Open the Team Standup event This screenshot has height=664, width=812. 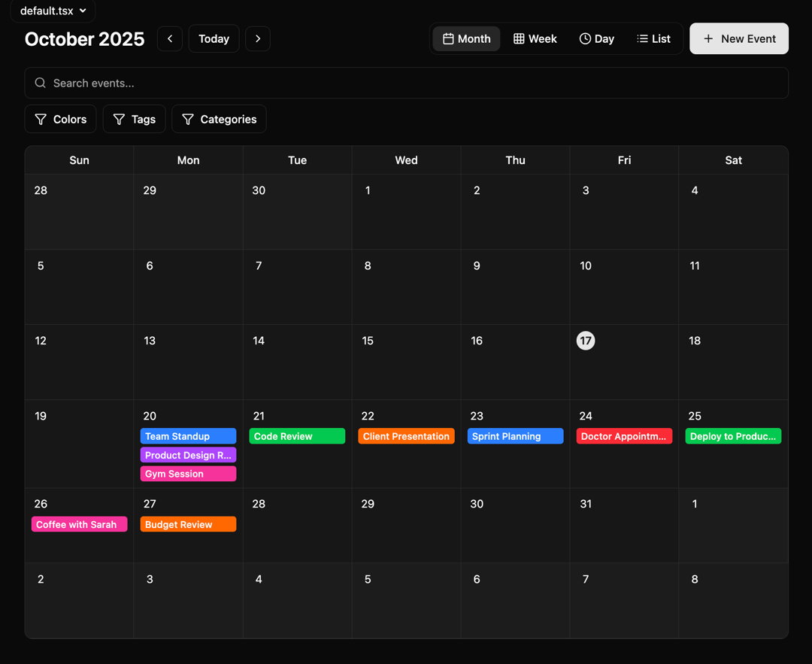pos(189,436)
